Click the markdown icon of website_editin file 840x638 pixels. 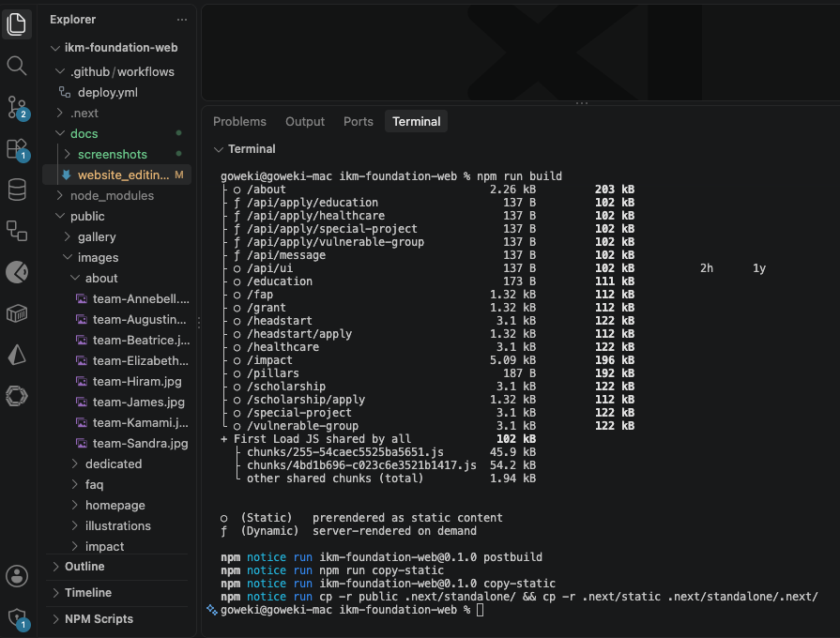(x=67, y=175)
